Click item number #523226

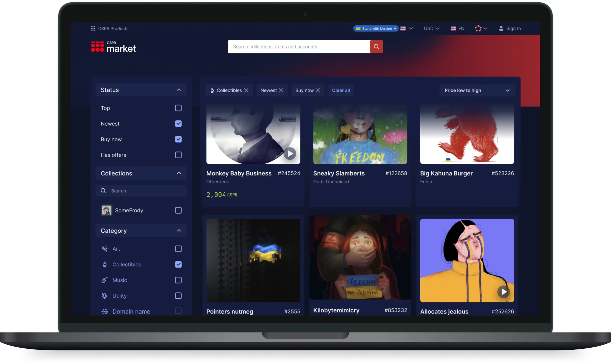pyautogui.click(x=503, y=174)
